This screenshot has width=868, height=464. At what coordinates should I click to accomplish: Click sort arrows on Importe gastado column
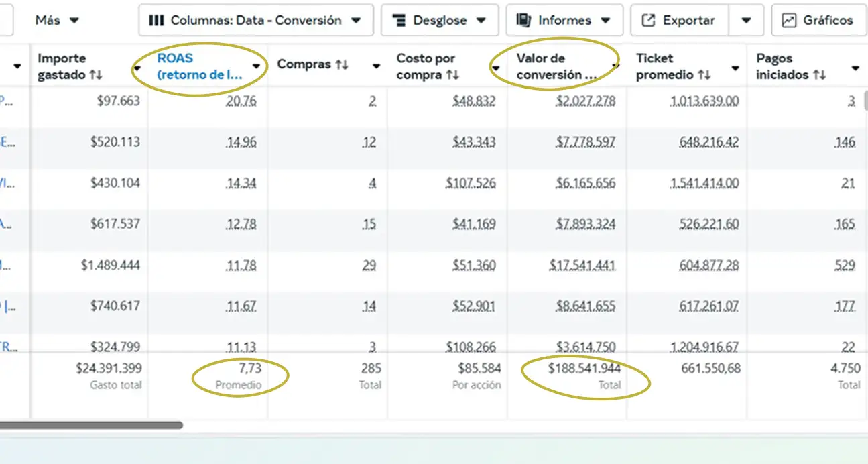96,75
